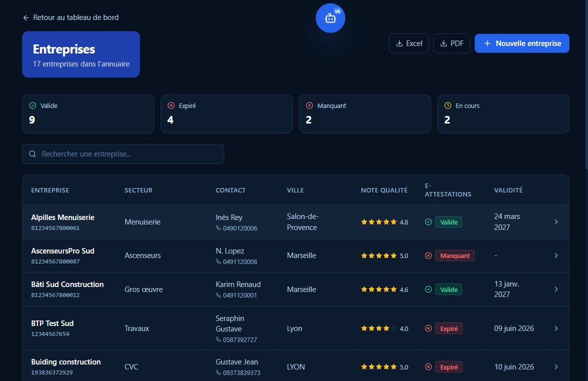Screen dimensions: 588x381
Task: Click the Valide badge for Bâti Sud Construction
Action: [449, 289]
